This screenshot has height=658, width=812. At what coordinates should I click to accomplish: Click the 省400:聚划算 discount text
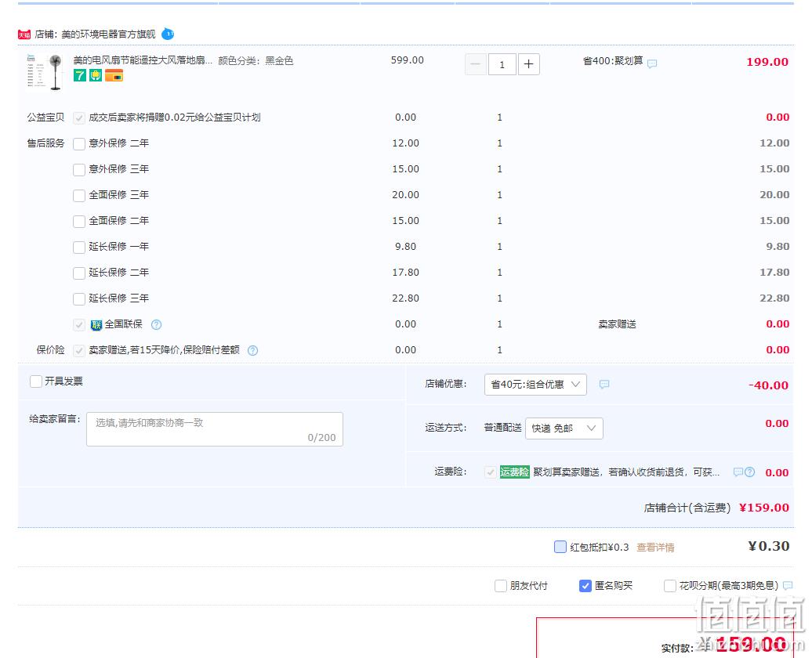pos(613,60)
